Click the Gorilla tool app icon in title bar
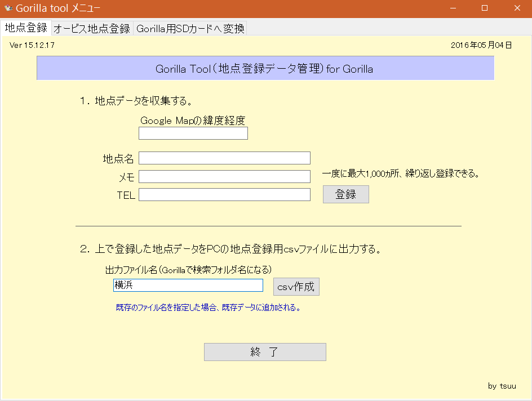Screen dimensions: 532x401 coord(8,8)
